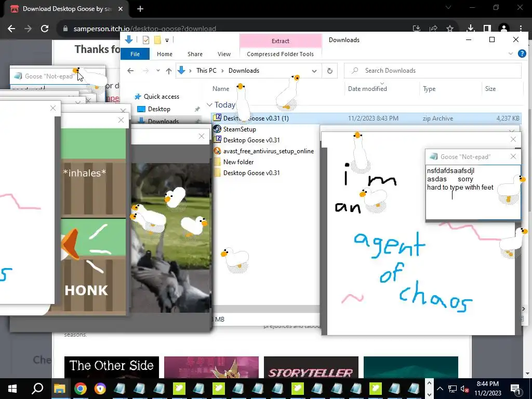This screenshot has width=532, height=399.
Task: Click the 4,237 KB size cell
Action: (508, 118)
